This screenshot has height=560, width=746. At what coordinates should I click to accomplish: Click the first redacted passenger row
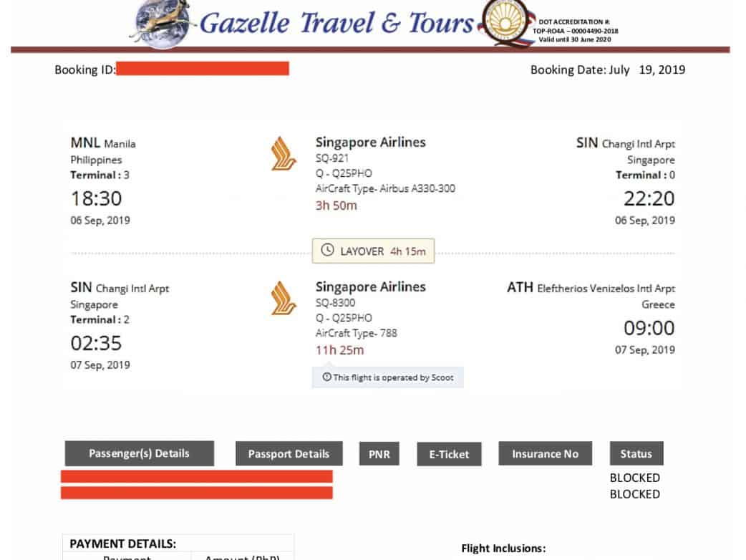tap(196, 476)
